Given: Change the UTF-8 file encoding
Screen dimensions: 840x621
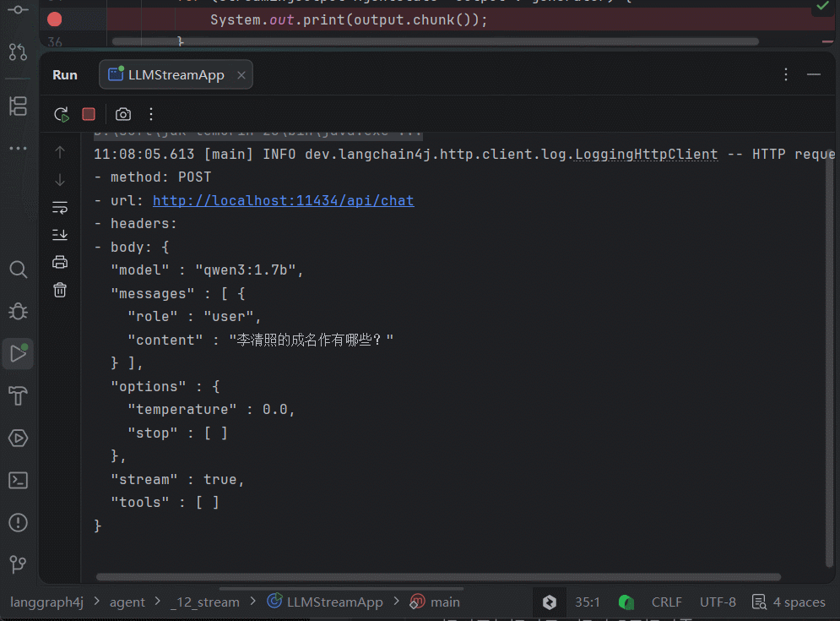Looking at the screenshot, I should (718, 602).
